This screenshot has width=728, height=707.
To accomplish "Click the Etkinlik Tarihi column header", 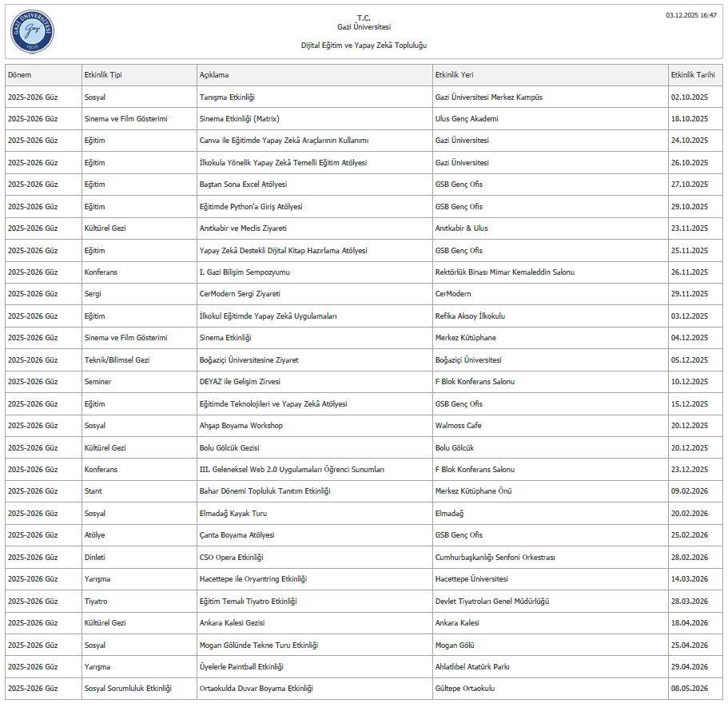I will 693,75.
